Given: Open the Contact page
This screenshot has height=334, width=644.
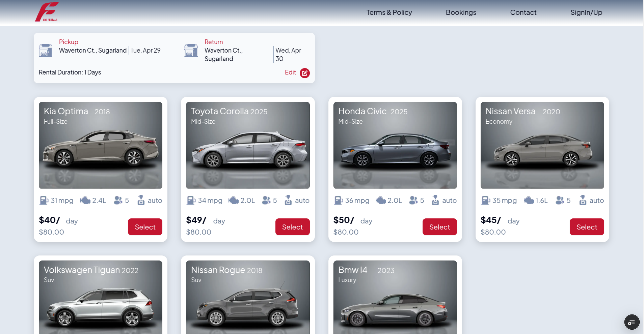Looking at the screenshot, I should click(x=523, y=12).
